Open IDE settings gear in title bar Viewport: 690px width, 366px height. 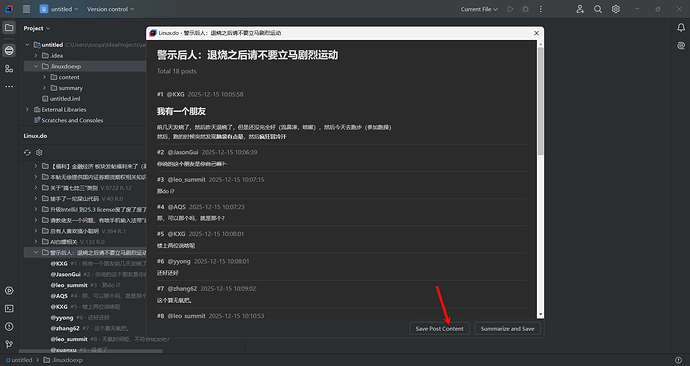(616, 9)
